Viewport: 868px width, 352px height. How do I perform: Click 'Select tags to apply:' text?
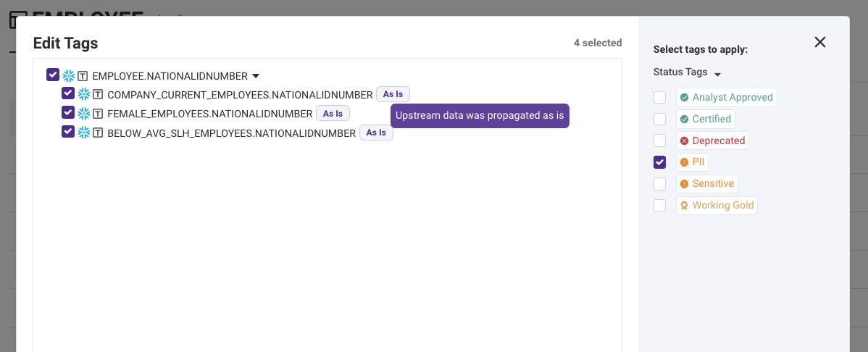701,49
